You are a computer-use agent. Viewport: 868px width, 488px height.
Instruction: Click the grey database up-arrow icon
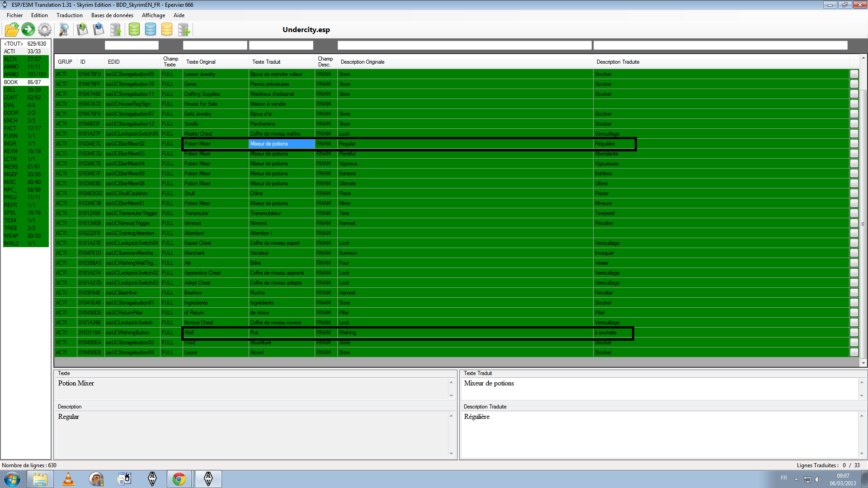(x=116, y=30)
